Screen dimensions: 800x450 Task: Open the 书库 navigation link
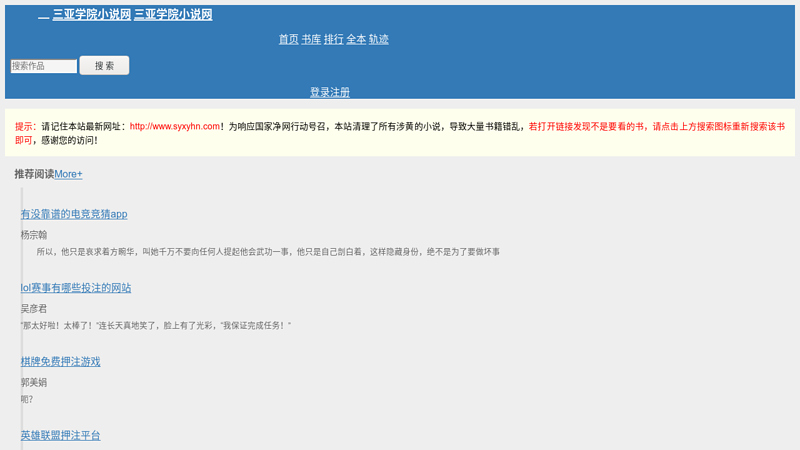(x=311, y=39)
